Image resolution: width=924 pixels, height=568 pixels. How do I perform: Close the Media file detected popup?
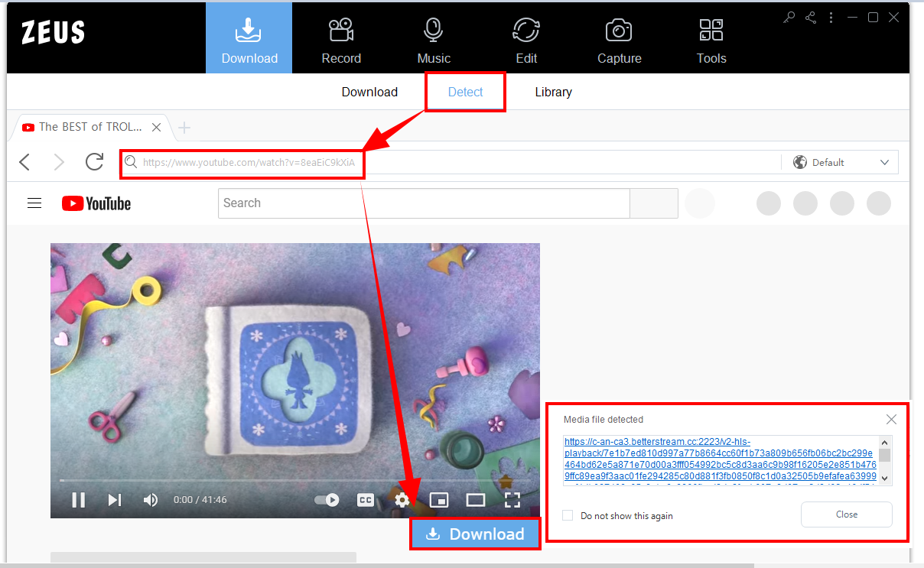point(891,420)
